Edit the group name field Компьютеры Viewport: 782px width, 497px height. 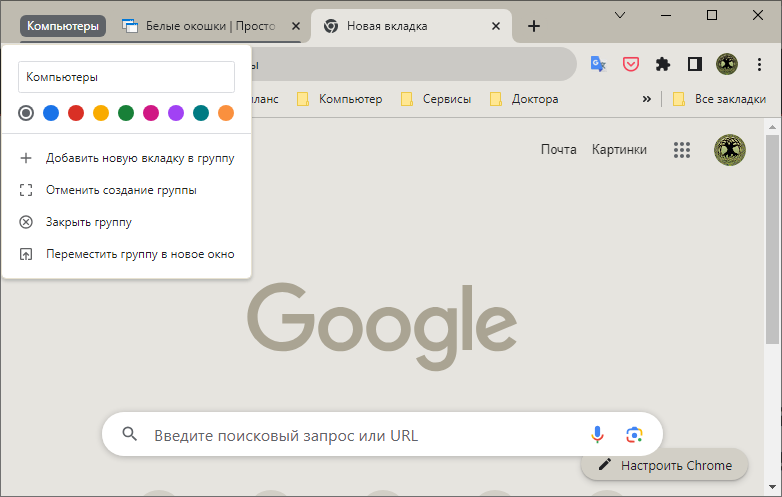point(126,77)
